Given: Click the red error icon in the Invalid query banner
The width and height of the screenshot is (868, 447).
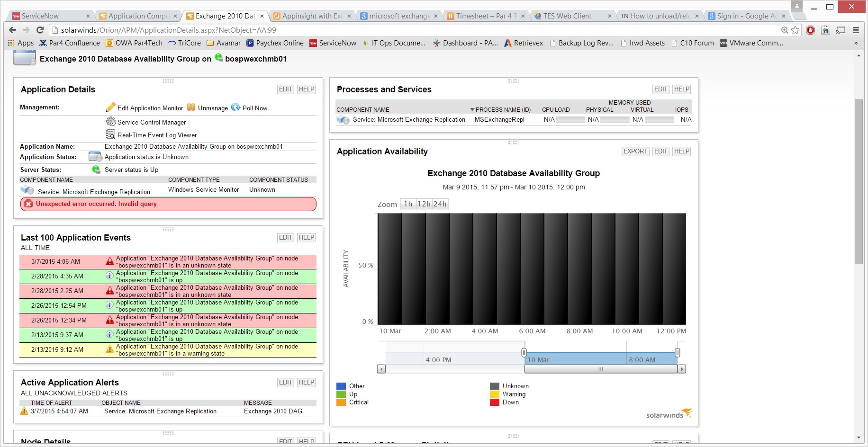Looking at the screenshot, I should (28, 204).
